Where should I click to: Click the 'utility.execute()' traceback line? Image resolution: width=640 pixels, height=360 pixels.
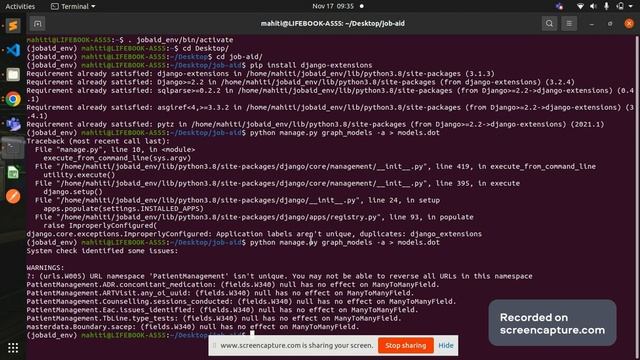point(79,175)
